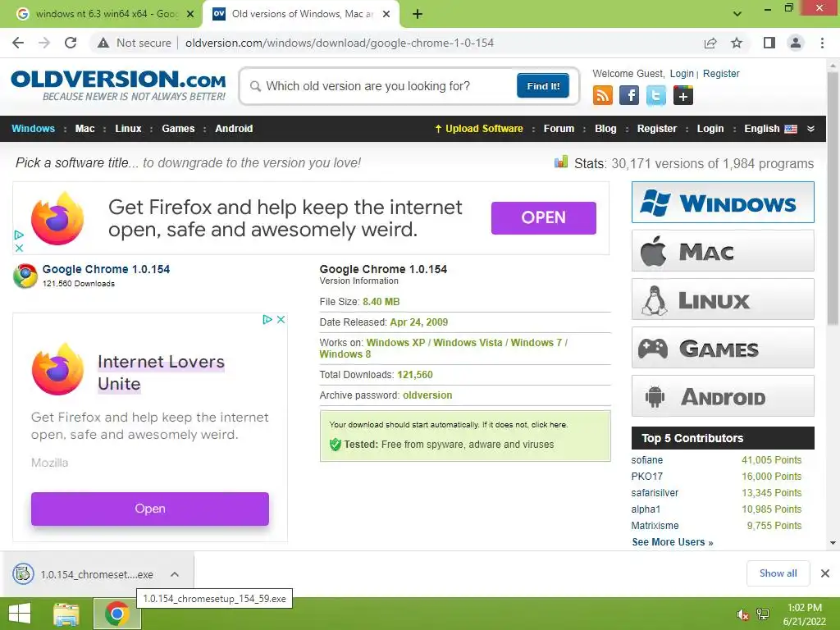Screen dimensions: 840x630
Task: Expand the download item options arrow
Action: point(175,574)
